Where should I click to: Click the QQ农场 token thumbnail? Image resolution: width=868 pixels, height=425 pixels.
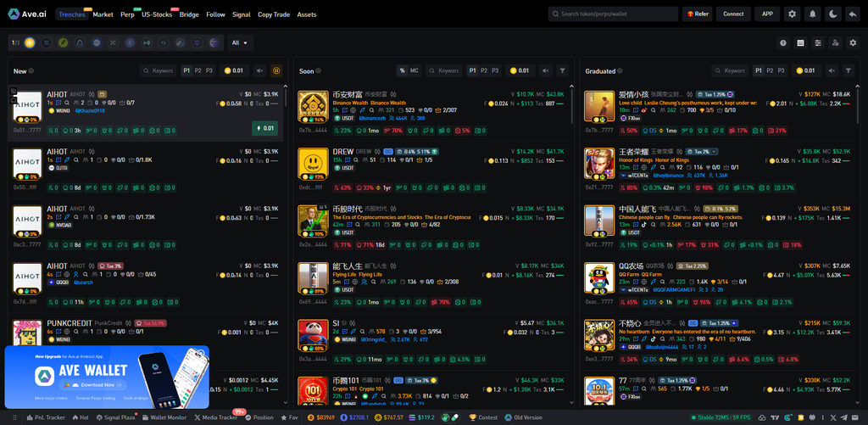tap(599, 277)
